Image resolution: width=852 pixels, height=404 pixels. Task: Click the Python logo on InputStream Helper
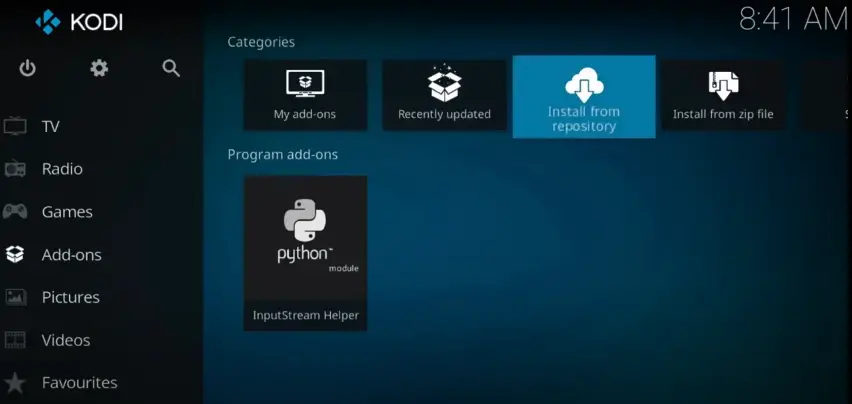point(305,219)
